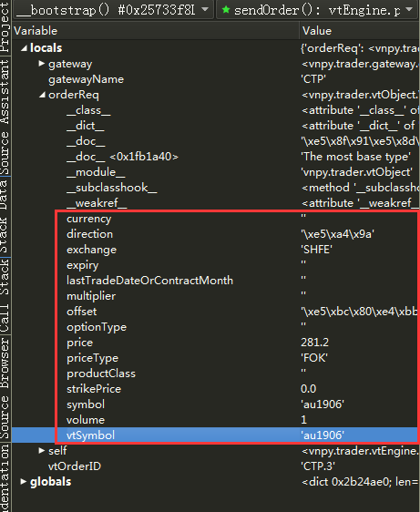Expand the globals tree node
Screen dimensions: 420x512
tap(23, 482)
